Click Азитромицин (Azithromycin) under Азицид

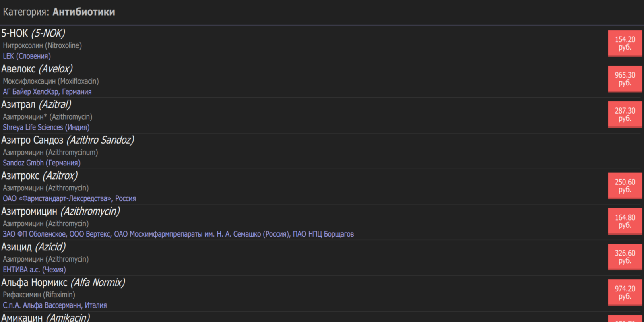pyautogui.click(x=45, y=259)
